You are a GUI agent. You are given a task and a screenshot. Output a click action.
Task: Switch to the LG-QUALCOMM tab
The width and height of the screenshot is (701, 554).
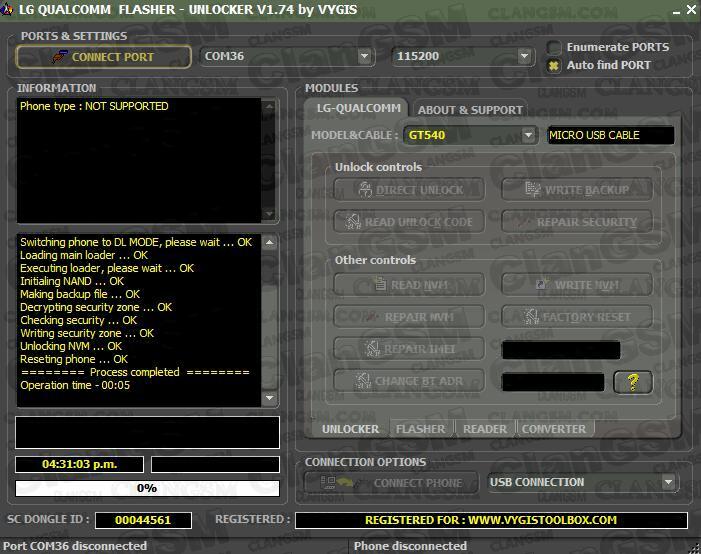coord(358,108)
